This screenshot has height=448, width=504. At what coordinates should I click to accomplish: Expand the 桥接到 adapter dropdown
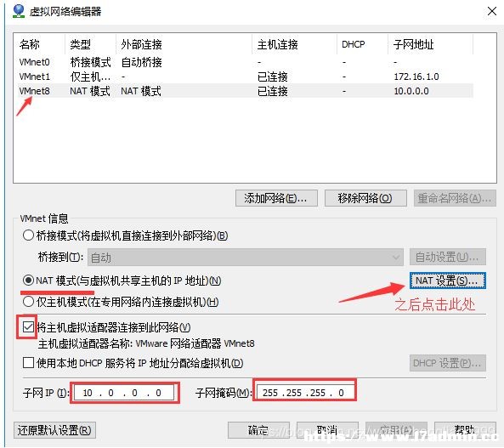pyautogui.click(x=246, y=258)
